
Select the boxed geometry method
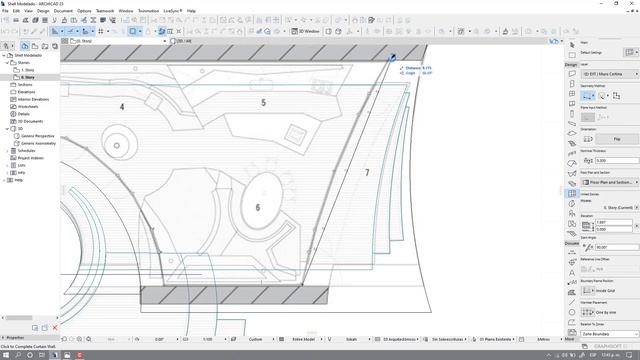(x=616, y=96)
